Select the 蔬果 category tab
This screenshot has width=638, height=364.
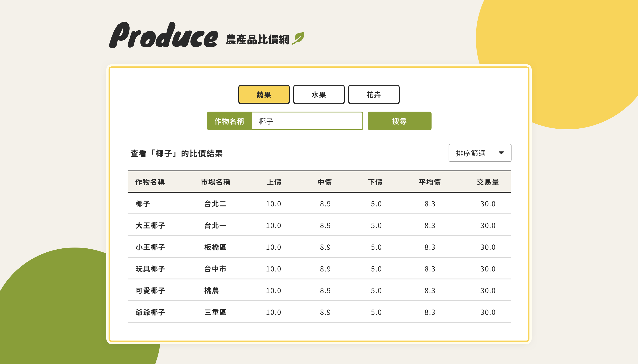(x=264, y=94)
